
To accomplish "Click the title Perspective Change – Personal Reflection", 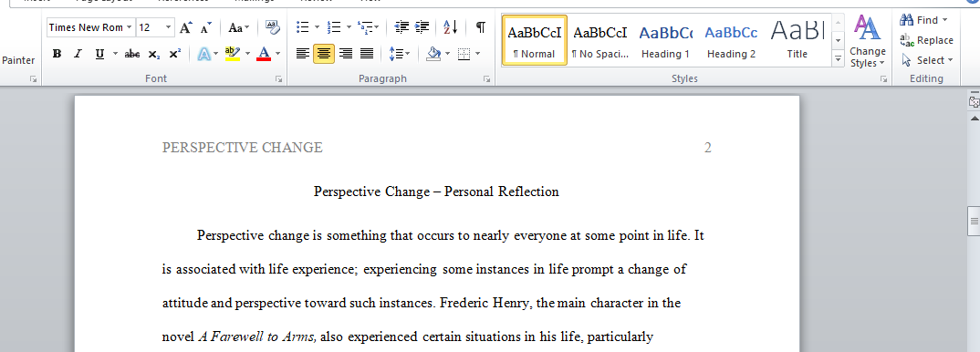I will coord(436,192).
